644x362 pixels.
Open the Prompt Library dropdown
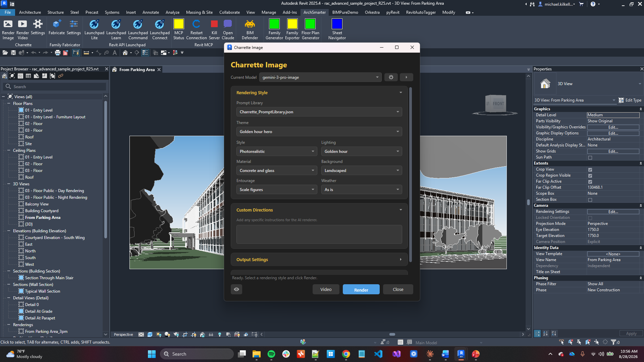[319, 112]
